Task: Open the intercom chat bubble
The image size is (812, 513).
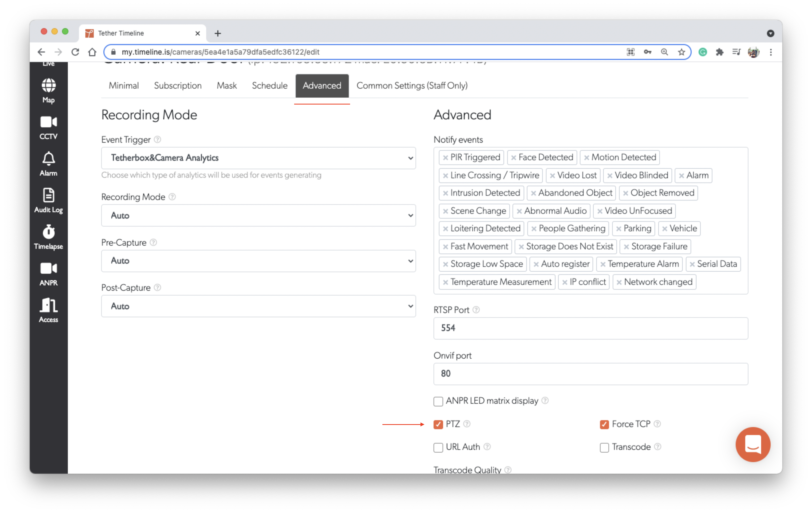Action: [753, 445]
